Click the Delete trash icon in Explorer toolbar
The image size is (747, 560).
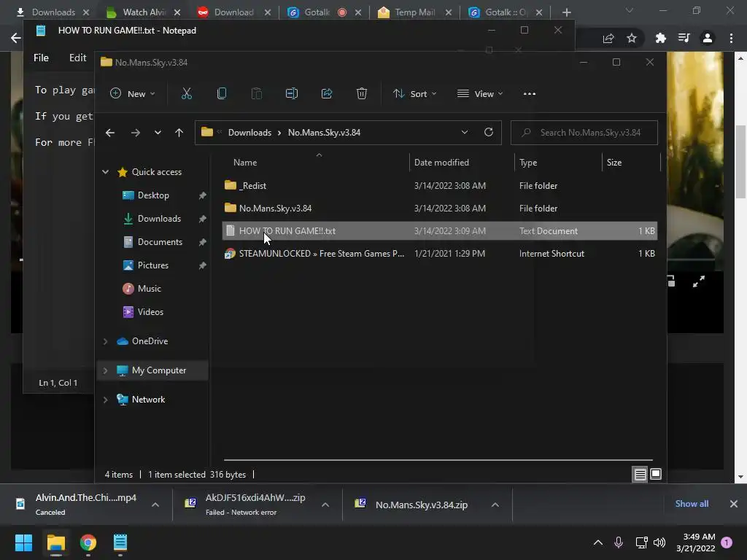362,94
